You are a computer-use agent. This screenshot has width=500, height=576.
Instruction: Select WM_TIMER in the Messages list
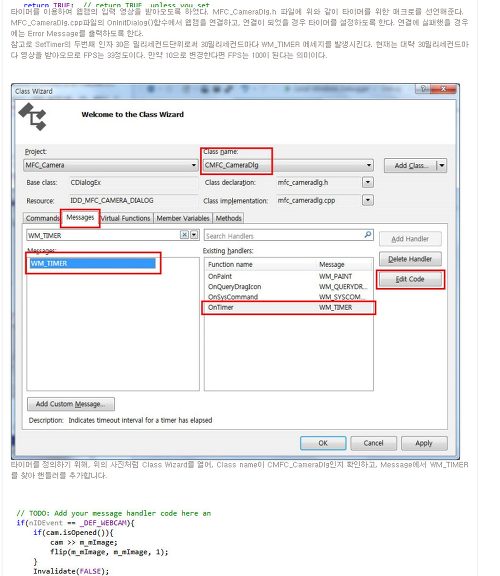coord(92,263)
